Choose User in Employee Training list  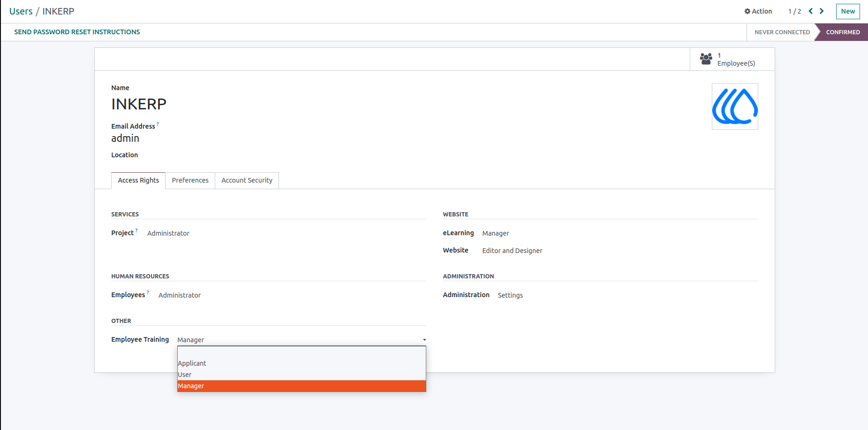coord(302,375)
